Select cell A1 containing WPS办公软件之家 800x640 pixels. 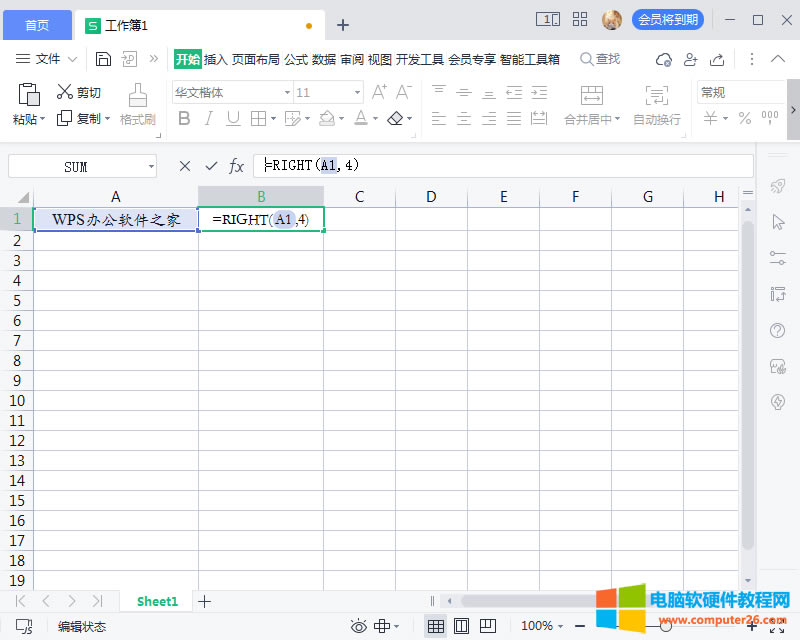point(116,219)
